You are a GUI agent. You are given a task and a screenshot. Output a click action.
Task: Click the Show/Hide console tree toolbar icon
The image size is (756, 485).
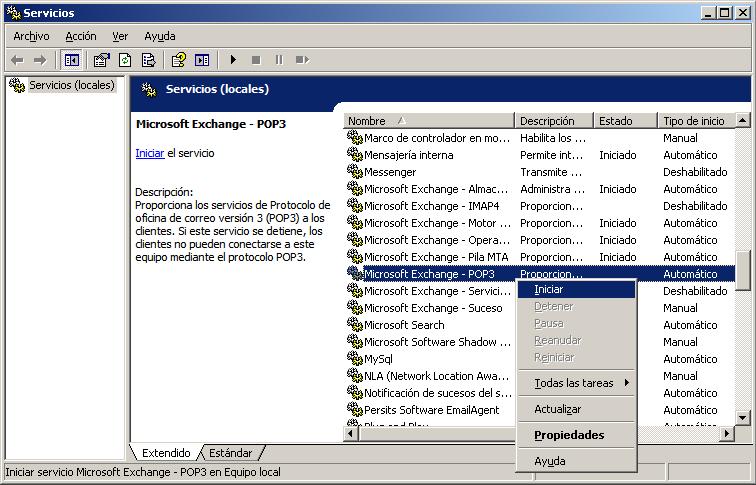[72, 60]
